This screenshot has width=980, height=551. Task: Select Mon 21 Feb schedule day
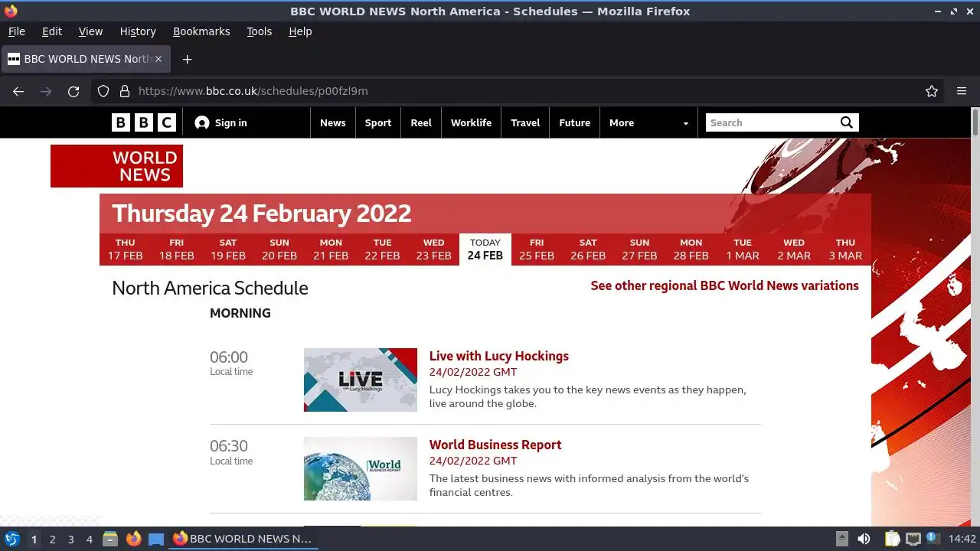331,249
